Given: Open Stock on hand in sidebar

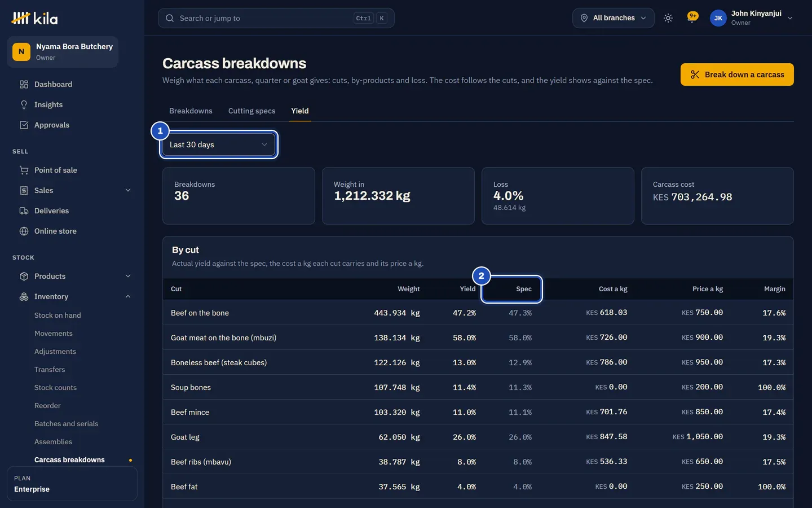Looking at the screenshot, I should pyautogui.click(x=58, y=316).
